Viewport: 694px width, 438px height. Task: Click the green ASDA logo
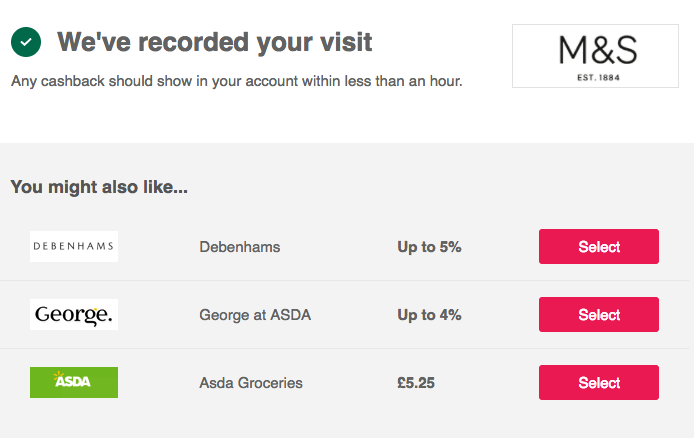click(74, 382)
